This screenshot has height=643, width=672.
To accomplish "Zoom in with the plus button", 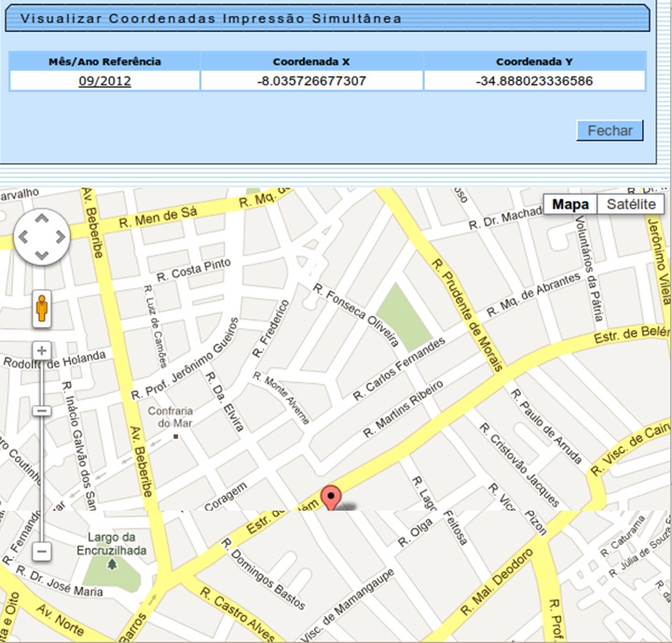I will coord(42,351).
